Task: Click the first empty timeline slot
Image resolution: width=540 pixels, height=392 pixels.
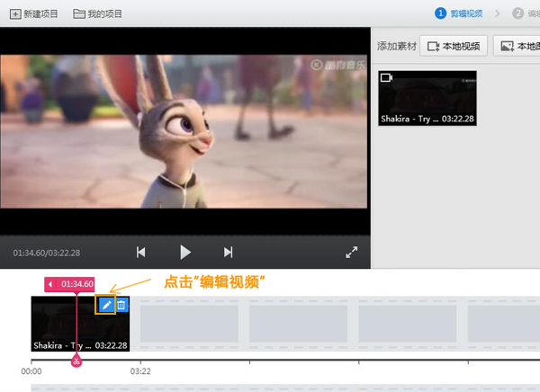Action: tap(189, 324)
